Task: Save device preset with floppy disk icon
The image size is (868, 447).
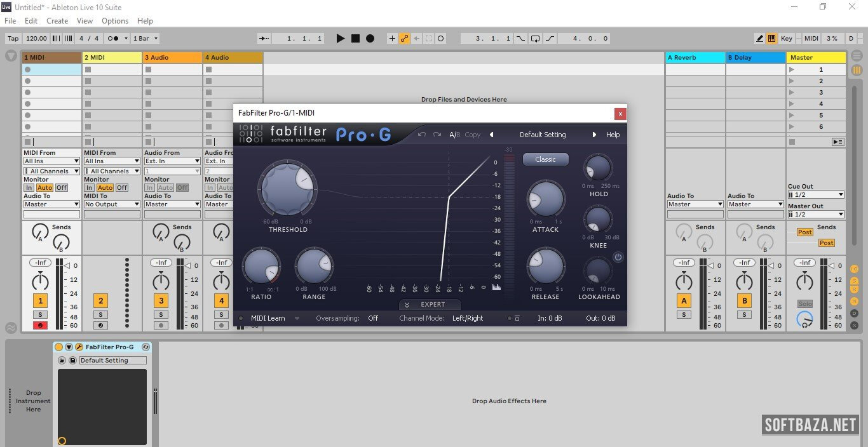Action: pyautogui.click(x=72, y=361)
